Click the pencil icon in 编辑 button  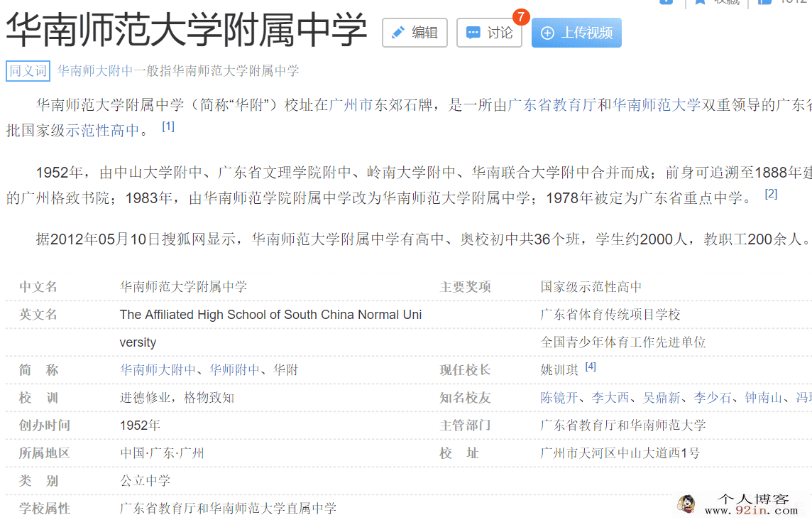click(398, 33)
